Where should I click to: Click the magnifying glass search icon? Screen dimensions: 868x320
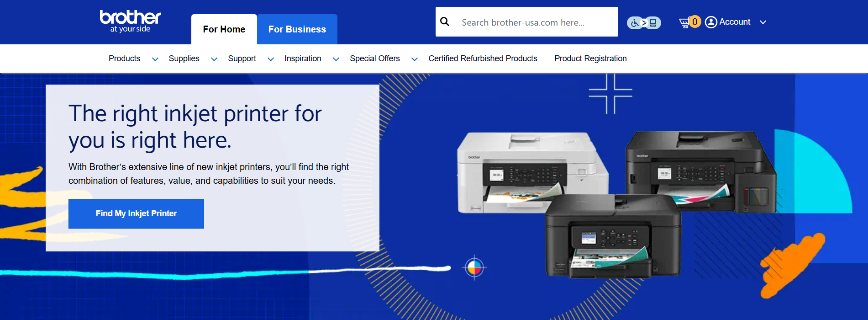[x=445, y=22]
